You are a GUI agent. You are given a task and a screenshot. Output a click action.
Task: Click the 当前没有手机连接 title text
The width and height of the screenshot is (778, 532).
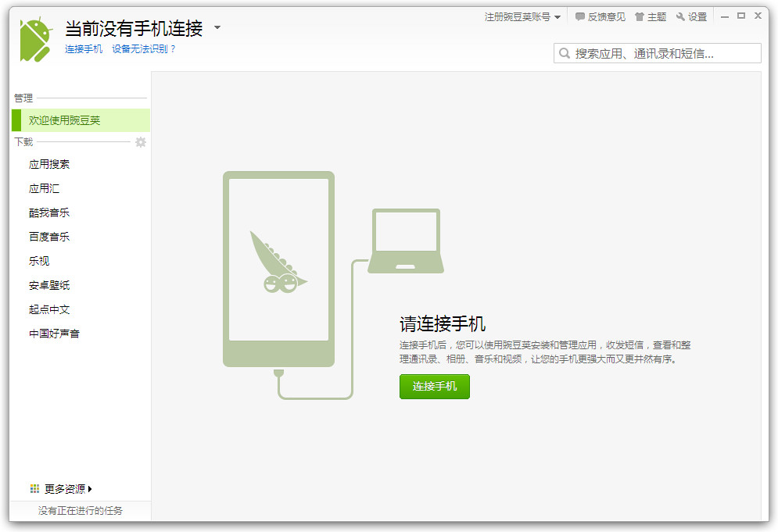(134, 28)
